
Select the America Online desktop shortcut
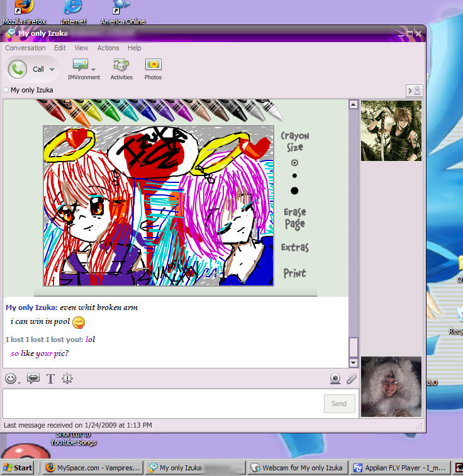coord(122,13)
